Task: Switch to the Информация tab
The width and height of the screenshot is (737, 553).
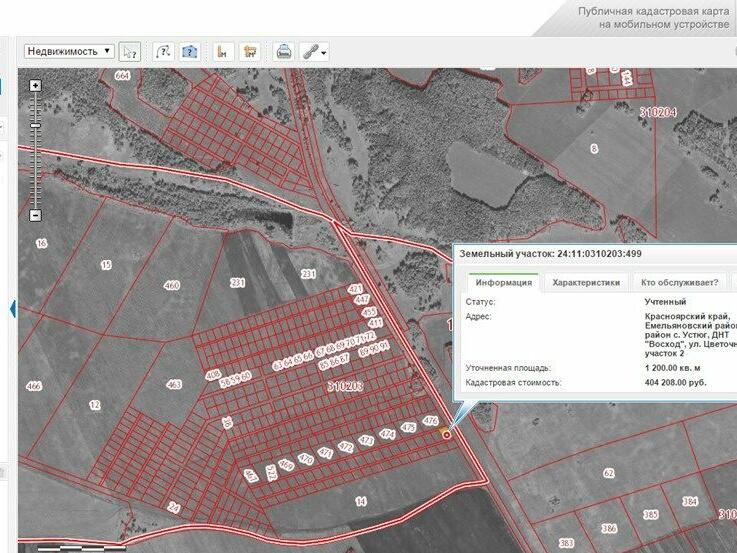Action: [x=503, y=282]
